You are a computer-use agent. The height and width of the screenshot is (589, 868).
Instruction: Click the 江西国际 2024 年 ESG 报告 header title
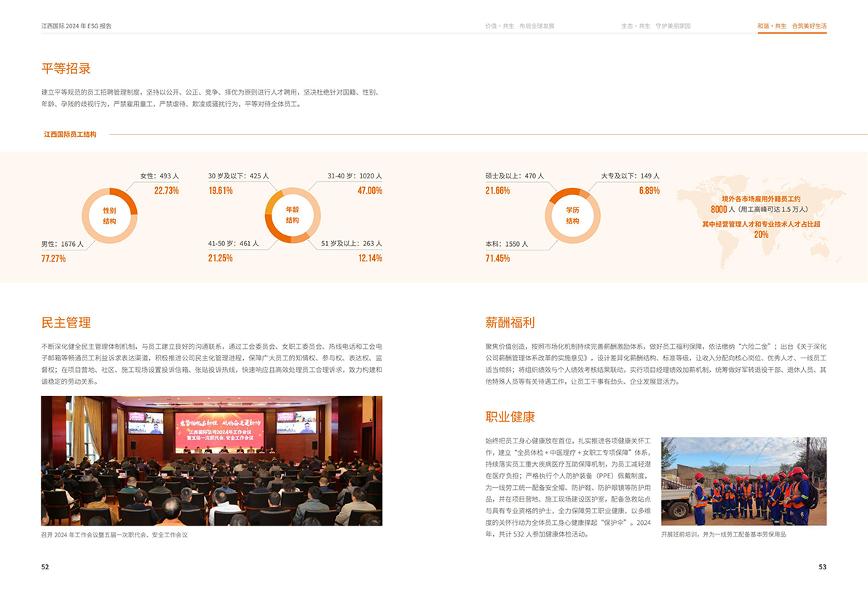tap(76, 26)
